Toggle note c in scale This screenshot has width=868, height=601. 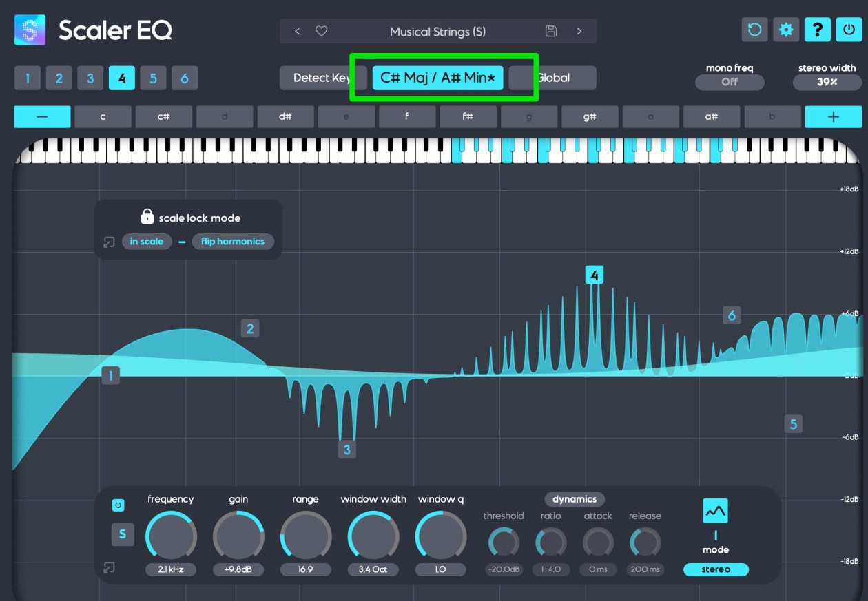click(103, 116)
